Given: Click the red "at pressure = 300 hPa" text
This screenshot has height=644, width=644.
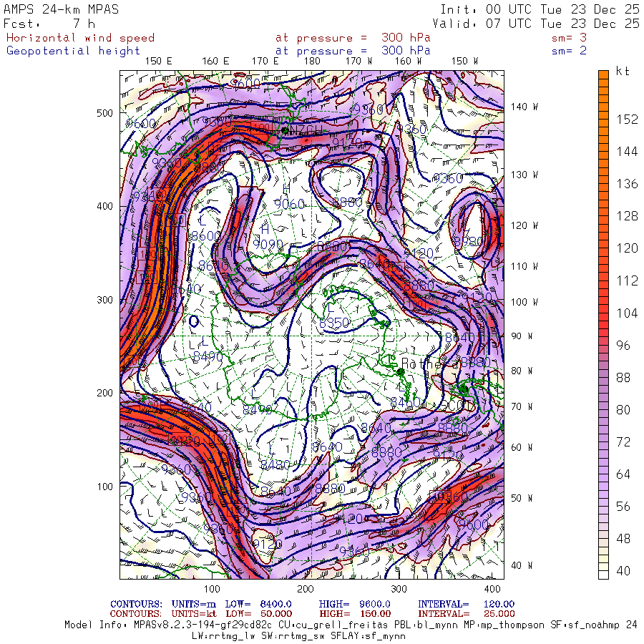Looking at the screenshot, I should click(x=353, y=38).
